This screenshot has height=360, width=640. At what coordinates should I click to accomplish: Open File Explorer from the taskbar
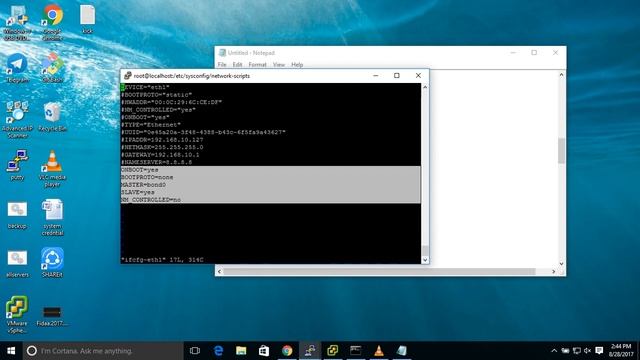(241, 351)
